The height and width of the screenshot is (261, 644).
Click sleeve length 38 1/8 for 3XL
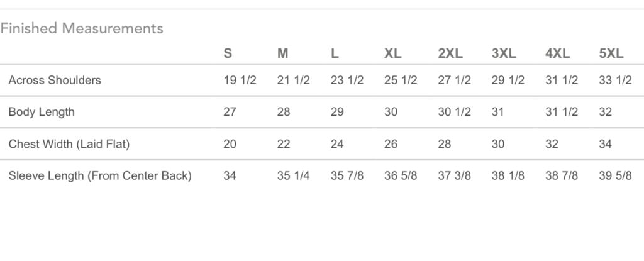(x=508, y=176)
